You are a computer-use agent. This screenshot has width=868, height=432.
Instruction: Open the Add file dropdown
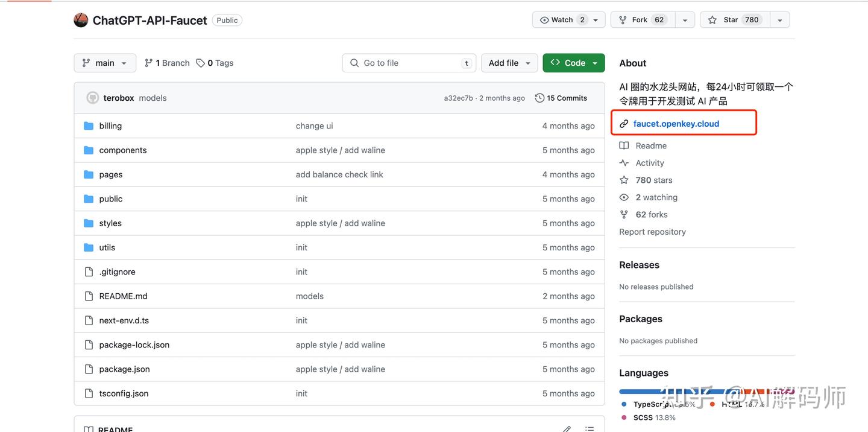point(509,63)
